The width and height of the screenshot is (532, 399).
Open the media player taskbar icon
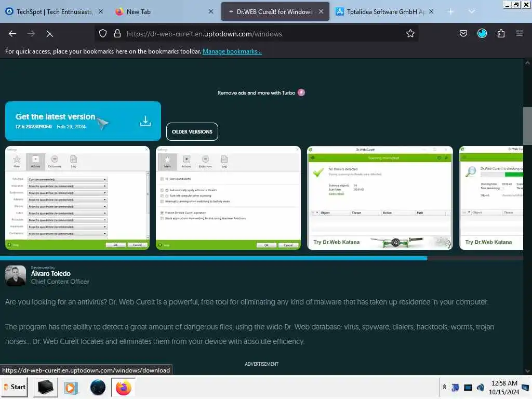click(71, 387)
